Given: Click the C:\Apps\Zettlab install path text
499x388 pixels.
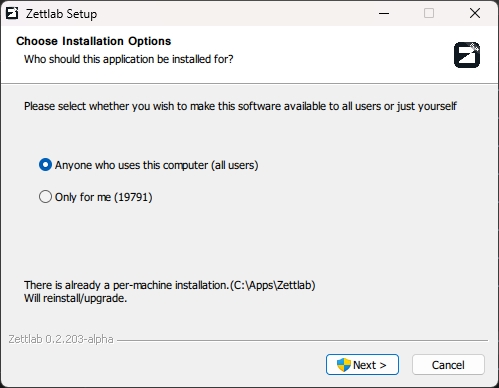Looking at the screenshot, I should point(273,285).
